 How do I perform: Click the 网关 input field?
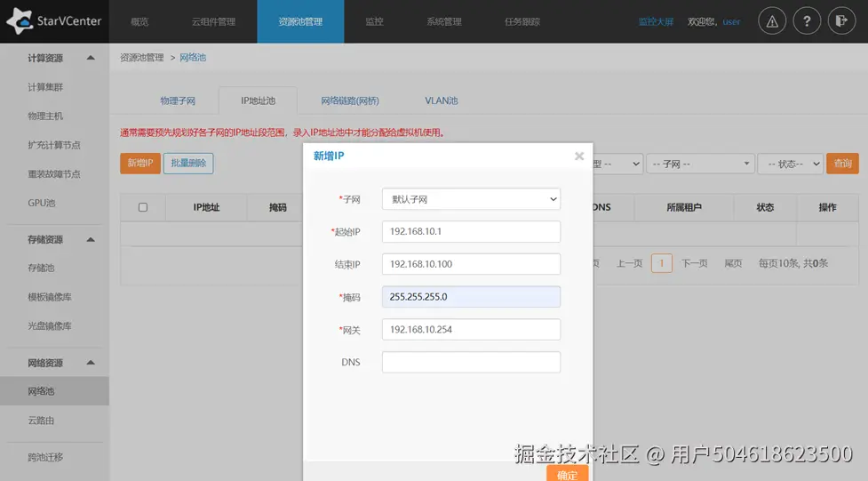point(471,330)
